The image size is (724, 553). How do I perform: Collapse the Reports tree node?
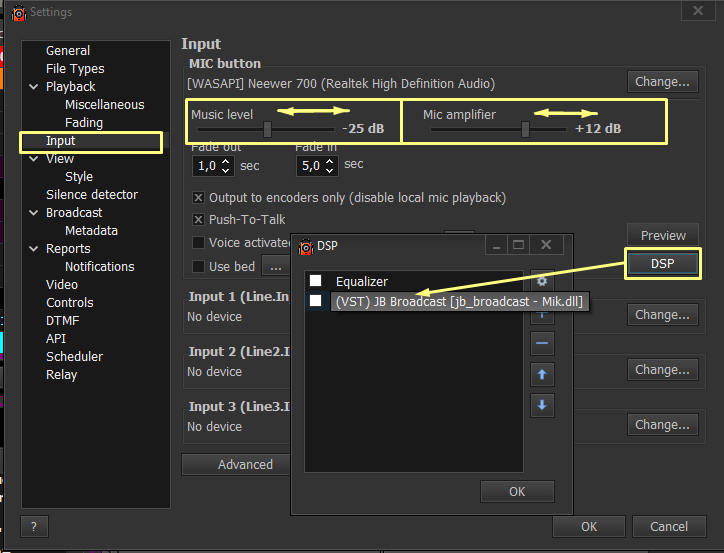click(x=34, y=249)
